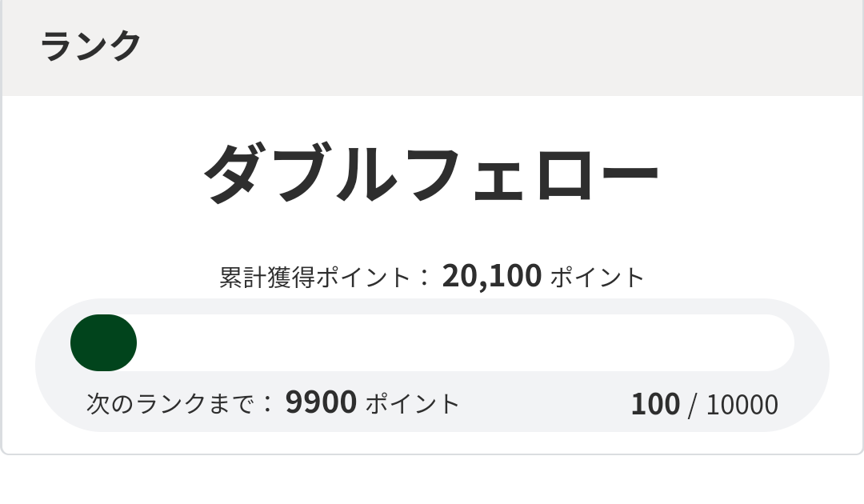Click the 累計獲得ポイント label
Viewport: 864px width, 504px height.
[x=314, y=278]
